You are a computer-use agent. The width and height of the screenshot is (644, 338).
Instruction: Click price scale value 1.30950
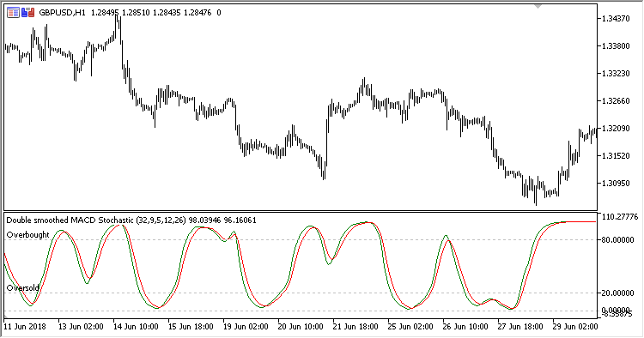point(616,183)
